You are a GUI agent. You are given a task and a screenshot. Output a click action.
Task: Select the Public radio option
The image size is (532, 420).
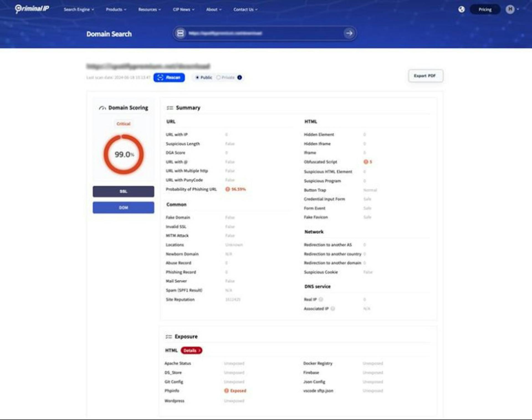[x=197, y=77]
